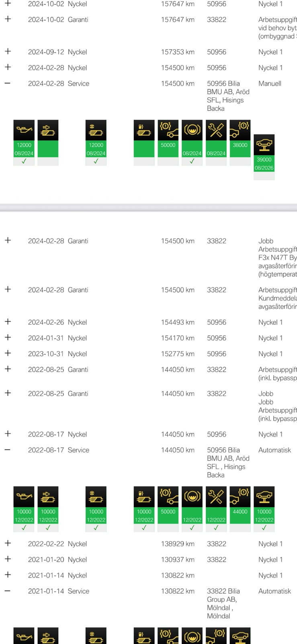Click car-on-lift icon in 2021-01-14 service
Image resolution: width=297 pixels, height=644 pixels.
pyautogui.click(x=240, y=636)
